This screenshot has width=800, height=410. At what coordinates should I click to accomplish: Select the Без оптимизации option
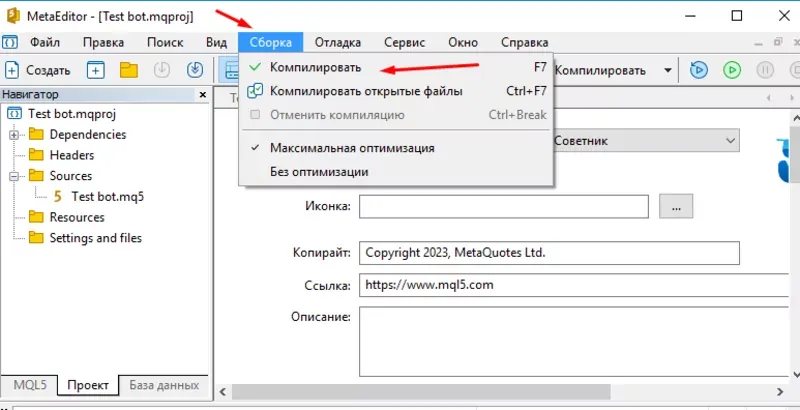coord(319,172)
